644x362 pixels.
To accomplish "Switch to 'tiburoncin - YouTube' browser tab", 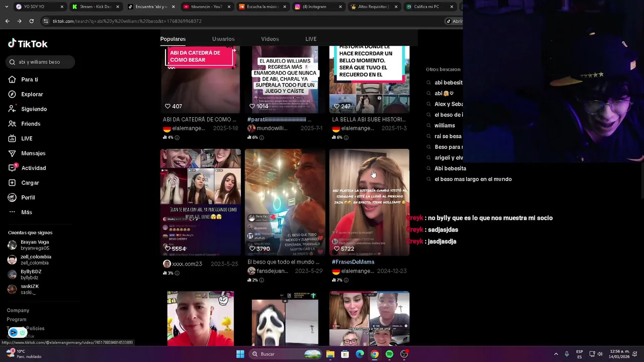I will pos(206,7).
